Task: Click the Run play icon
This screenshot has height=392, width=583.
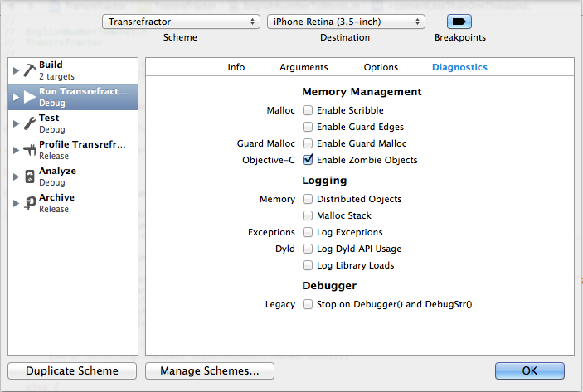Action: pyautogui.click(x=29, y=97)
